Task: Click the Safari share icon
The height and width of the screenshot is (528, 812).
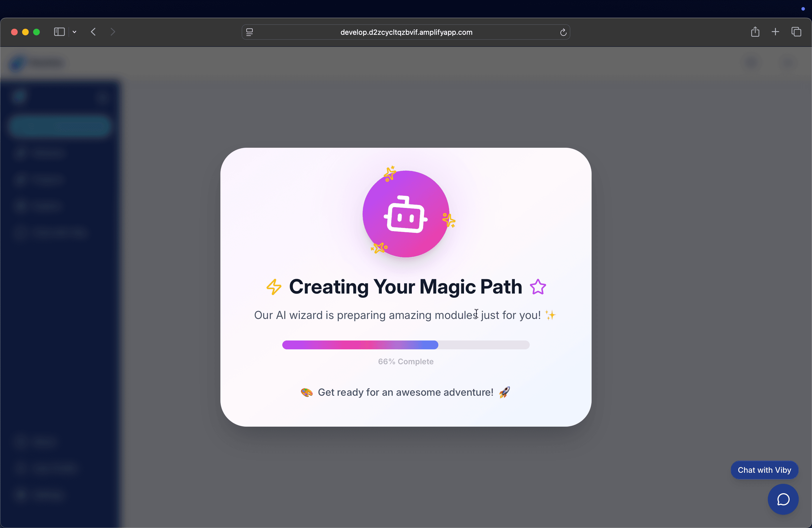Action: (755, 32)
